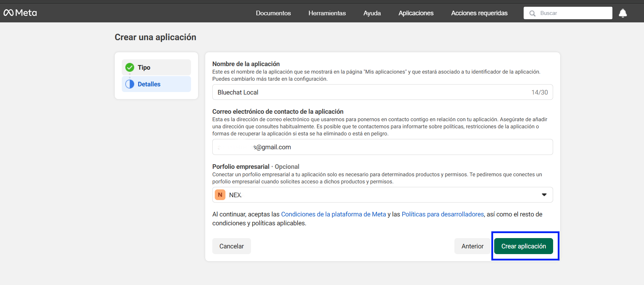Image resolution: width=644 pixels, height=285 pixels.
Task: Click the half-filled circle beside Detalles
Action: (130, 84)
